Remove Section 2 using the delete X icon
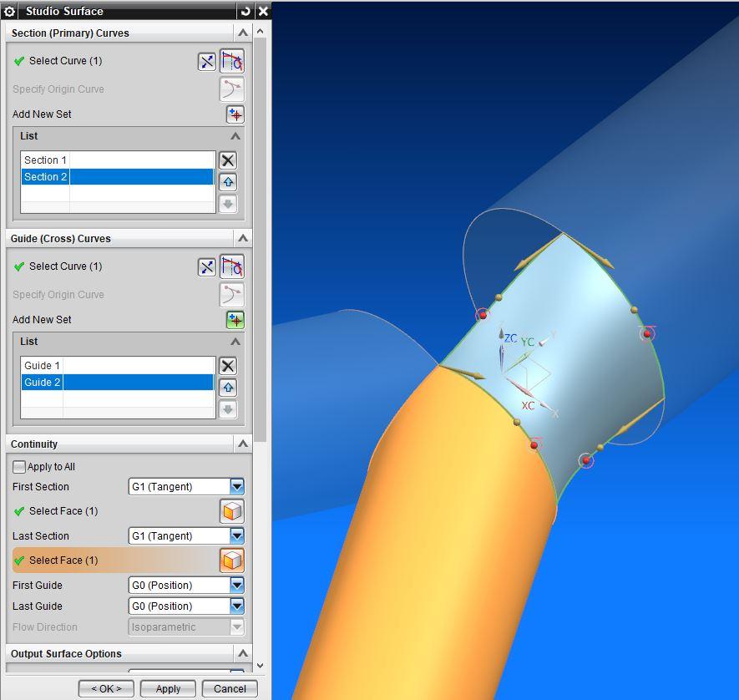739x700 pixels. (227, 160)
